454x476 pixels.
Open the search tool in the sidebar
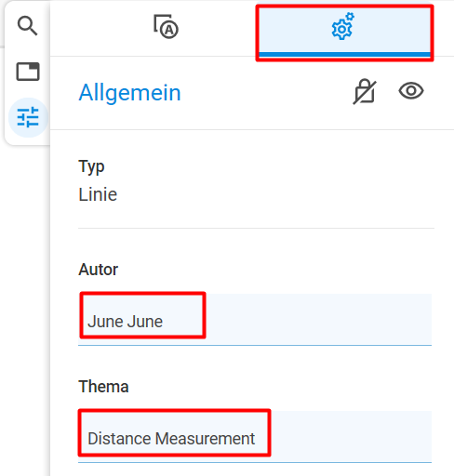pyautogui.click(x=28, y=26)
